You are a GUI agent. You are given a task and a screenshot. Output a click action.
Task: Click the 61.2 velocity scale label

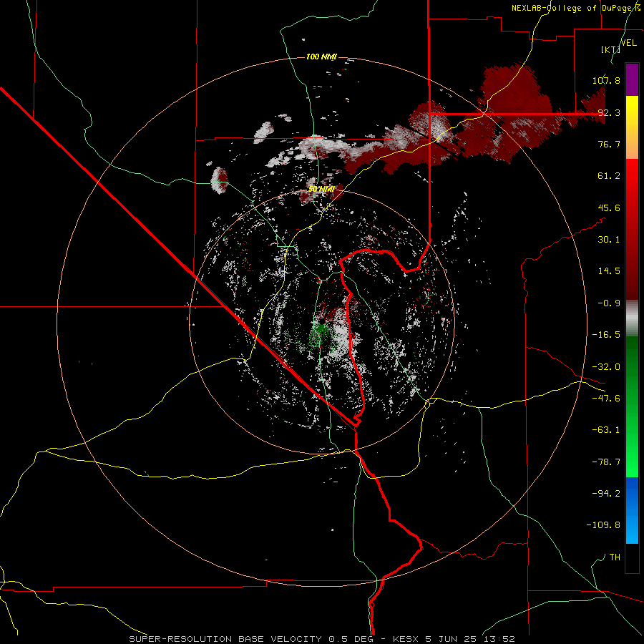coord(609,176)
